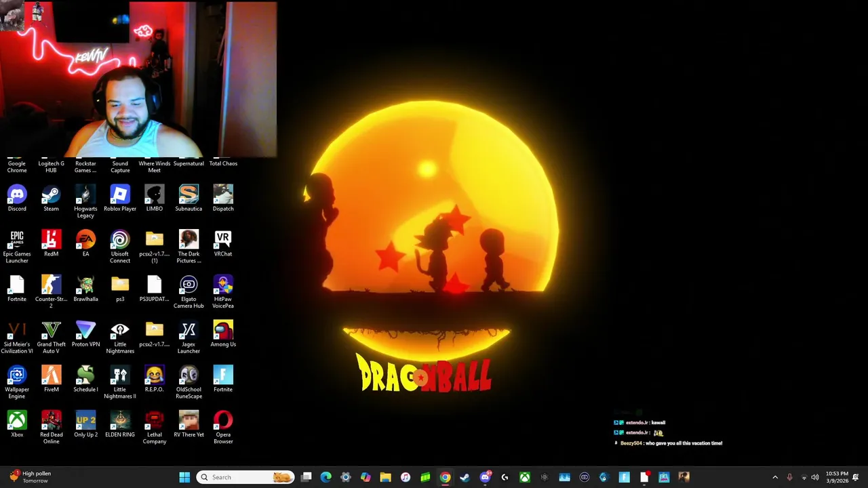Viewport: 868px width, 488px height.
Task: Show hidden system tray icons
Action: (775, 477)
